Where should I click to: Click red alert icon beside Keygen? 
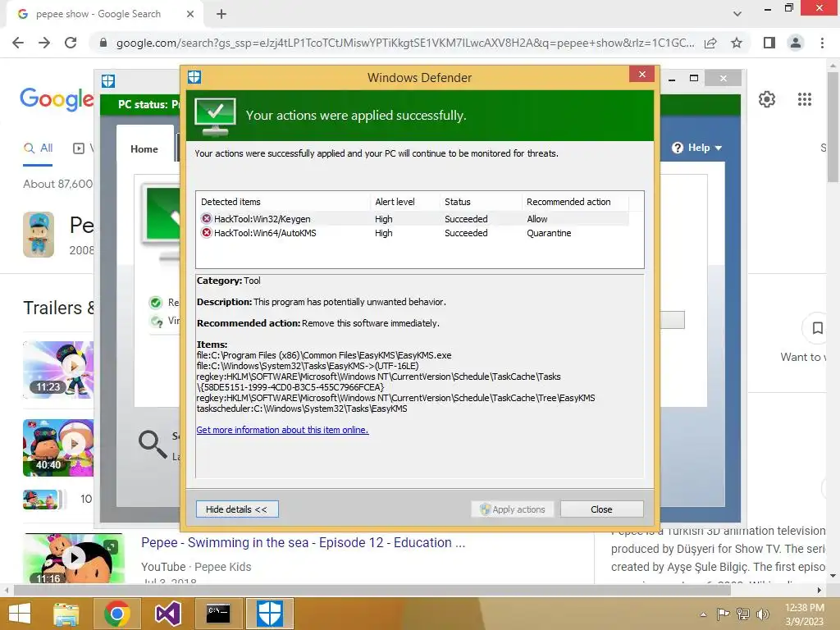pyautogui.click(x=206, y=218)
